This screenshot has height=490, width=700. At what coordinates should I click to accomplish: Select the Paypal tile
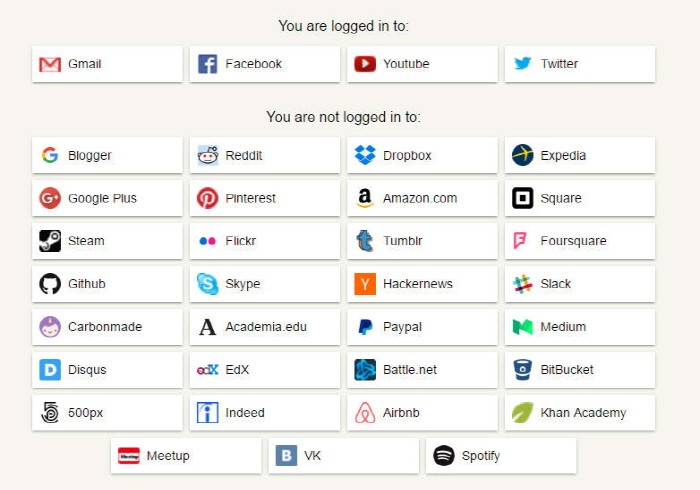click(422, 327)
